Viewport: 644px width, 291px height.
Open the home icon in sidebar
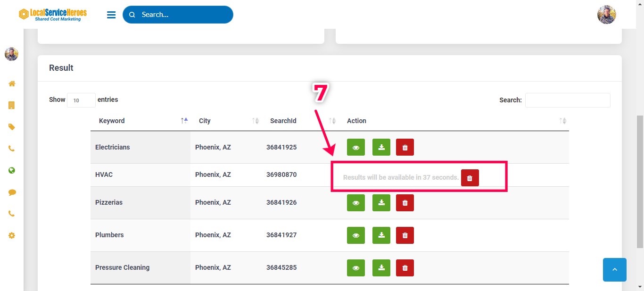coord(12,83)
